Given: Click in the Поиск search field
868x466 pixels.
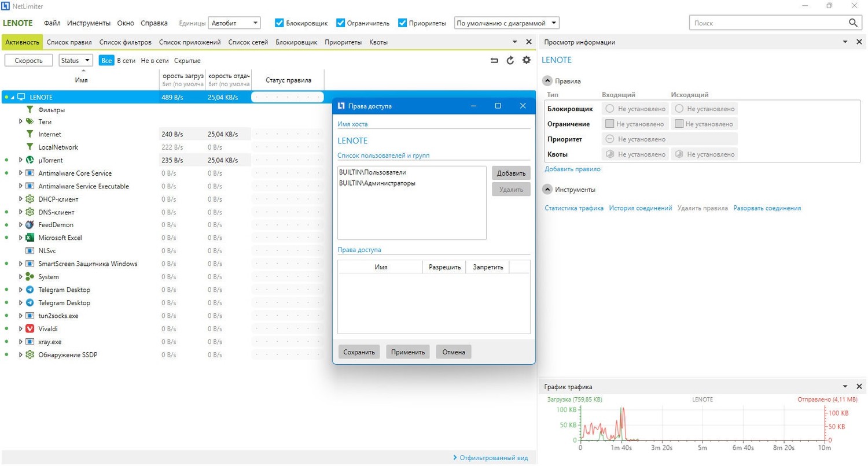Looking at the screenshot, I should tap(767, 23).
